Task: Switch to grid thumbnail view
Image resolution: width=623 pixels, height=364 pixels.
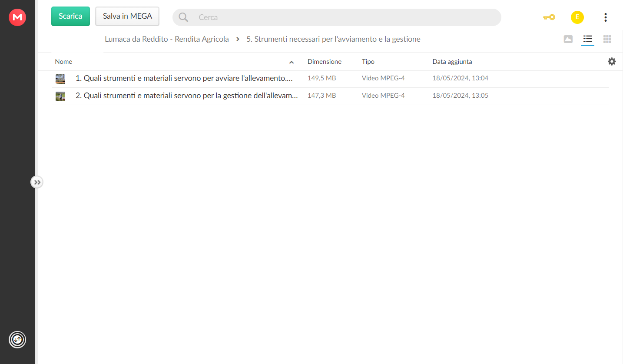Action: tap(607, 39)
